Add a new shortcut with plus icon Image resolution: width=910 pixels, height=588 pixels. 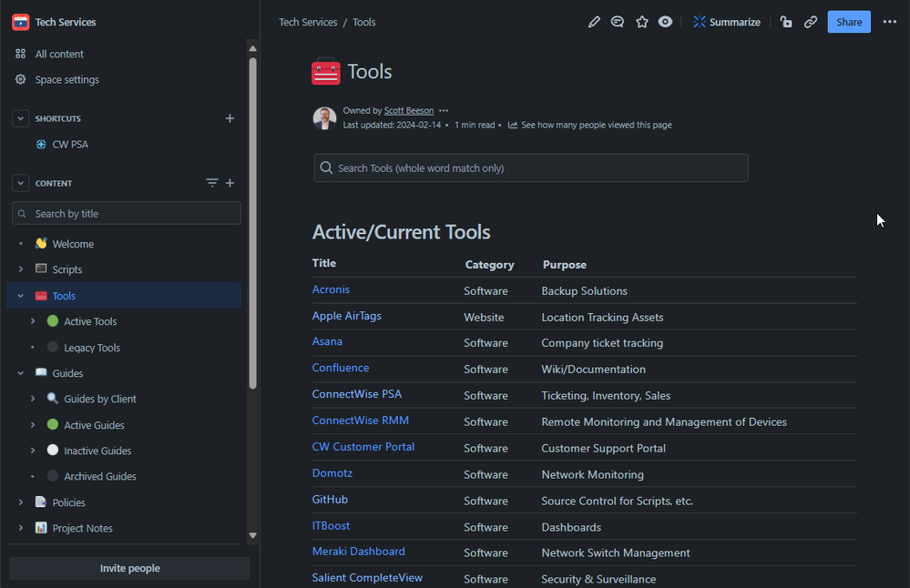coord(230,118)
